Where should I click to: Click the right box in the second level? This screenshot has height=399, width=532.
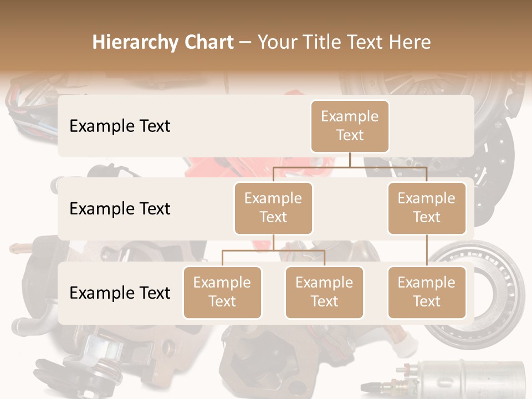tap(426, 208)
